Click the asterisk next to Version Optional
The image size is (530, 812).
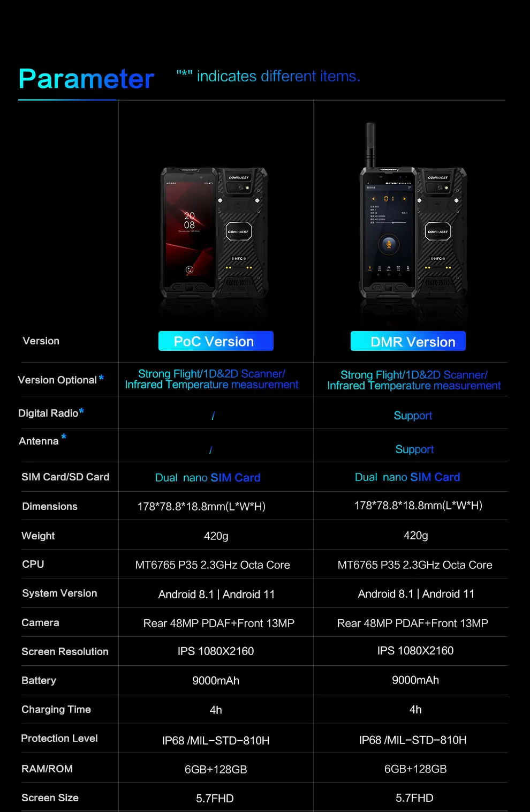[x=101, y=378]
